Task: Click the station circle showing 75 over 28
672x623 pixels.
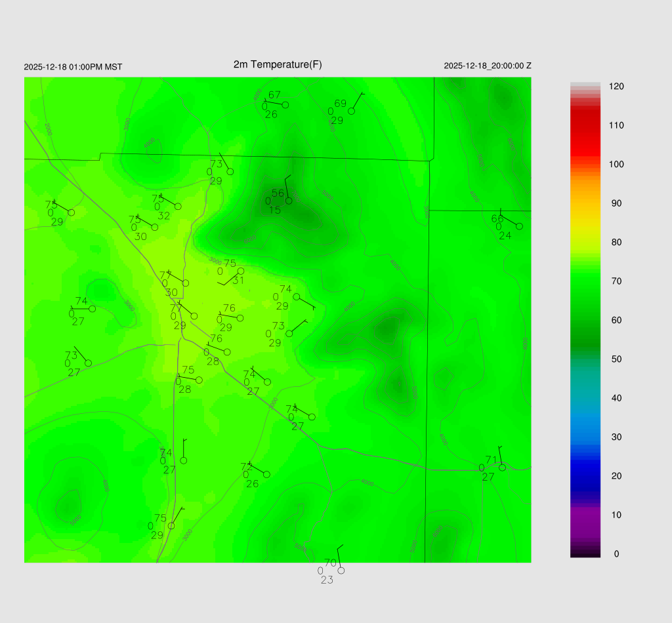Action: 199,380
